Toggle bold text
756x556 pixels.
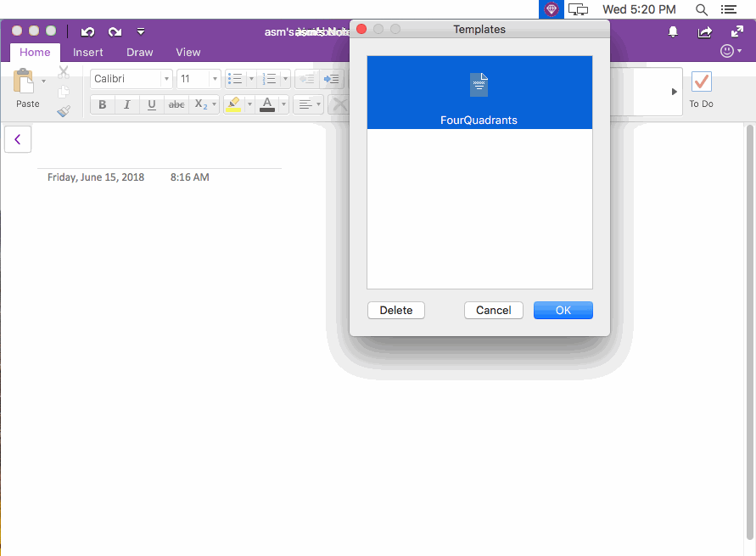pyautogui.click(x=102, y=104)
